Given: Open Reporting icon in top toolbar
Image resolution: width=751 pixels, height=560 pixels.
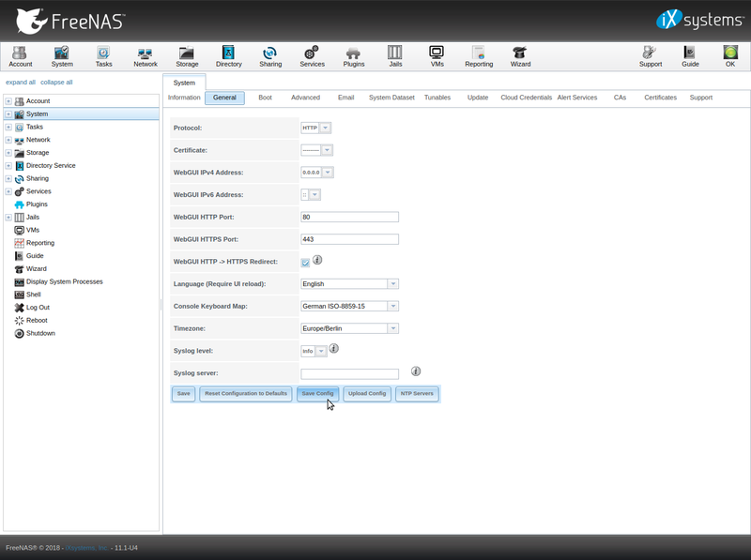Looking at the screenshot, I should point(479,56).
